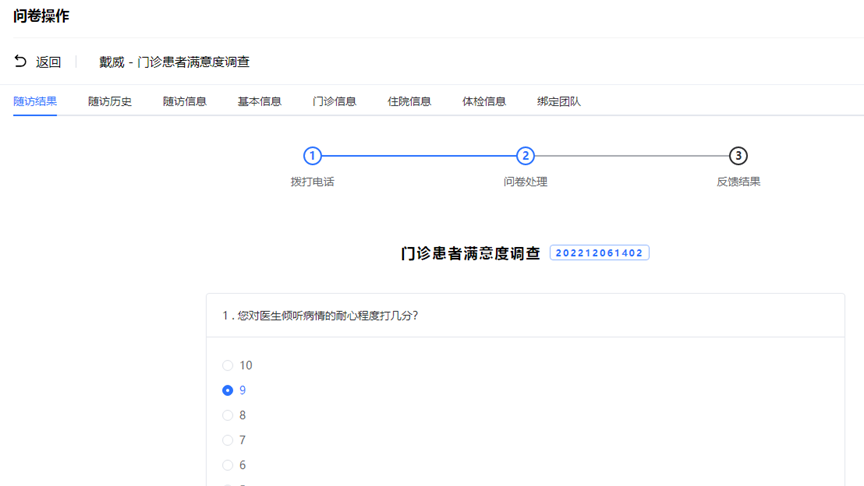Click the 门诊患者满意度调查 survey title

(471, 253)
